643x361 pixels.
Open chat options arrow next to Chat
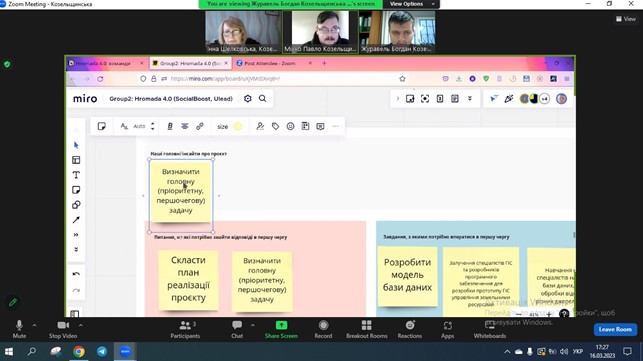[x=253, y=325]
